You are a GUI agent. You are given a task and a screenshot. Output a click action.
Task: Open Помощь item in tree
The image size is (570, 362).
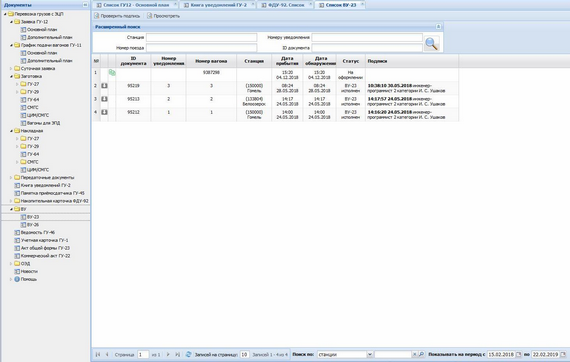point(29,279)
